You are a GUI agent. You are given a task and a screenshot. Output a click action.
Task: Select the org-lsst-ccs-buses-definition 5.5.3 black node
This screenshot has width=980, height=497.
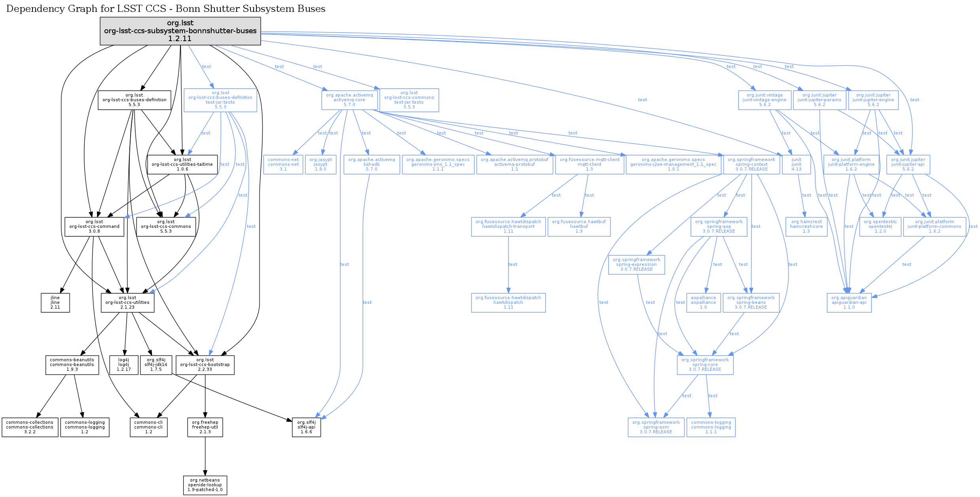click(x=134, y=100)
